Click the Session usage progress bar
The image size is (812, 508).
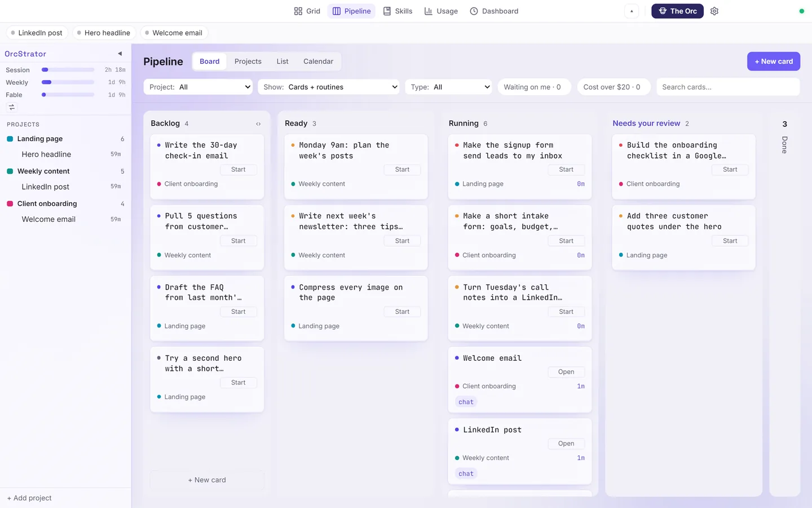pos(68,70)
